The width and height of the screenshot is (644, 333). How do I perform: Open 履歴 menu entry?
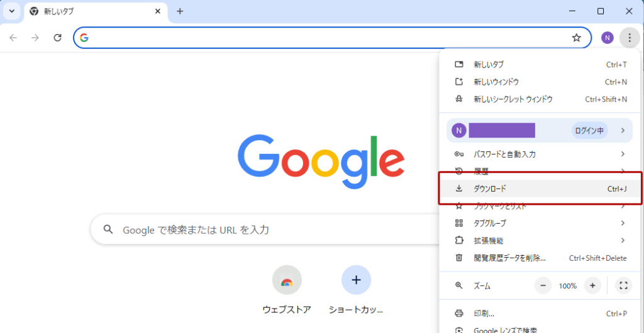click(540, 171)
